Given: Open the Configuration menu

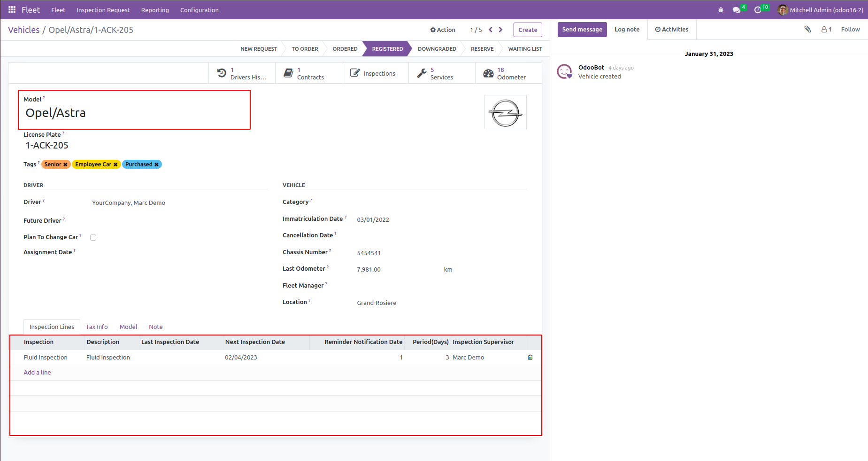Looking at the screenshot, I should point(200,10).
